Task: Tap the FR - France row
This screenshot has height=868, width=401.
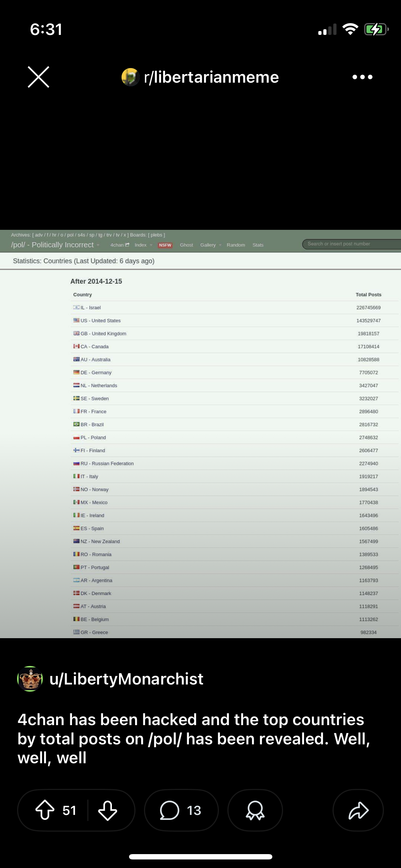Action: coord(235,412)
